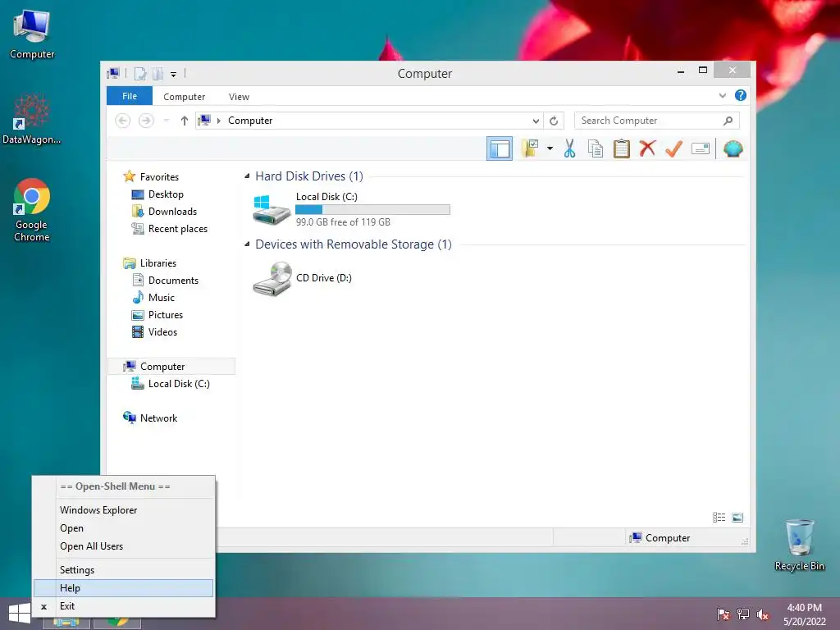Click the Forward navigation arrow
Screen dimensions: 840x630
146,121
